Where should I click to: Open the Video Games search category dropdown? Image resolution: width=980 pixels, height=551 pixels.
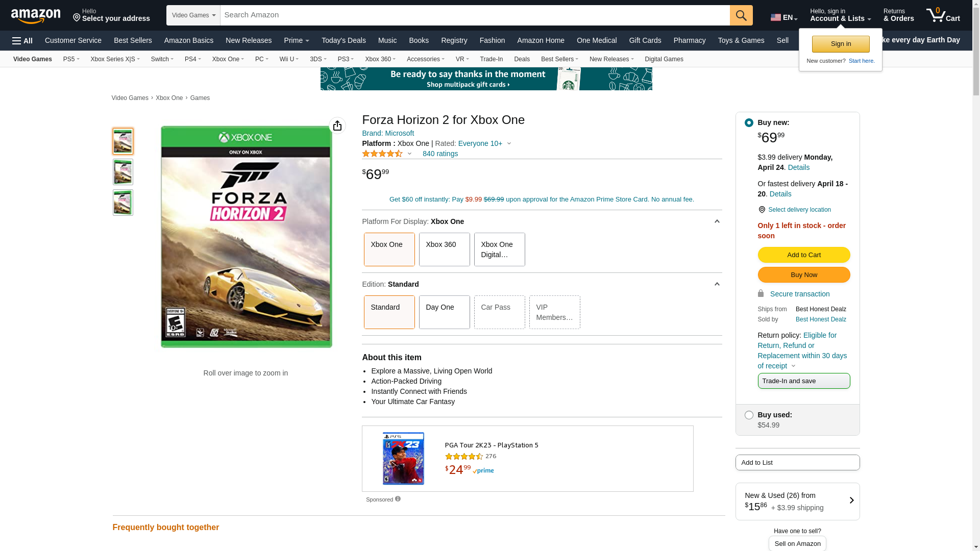193,15
